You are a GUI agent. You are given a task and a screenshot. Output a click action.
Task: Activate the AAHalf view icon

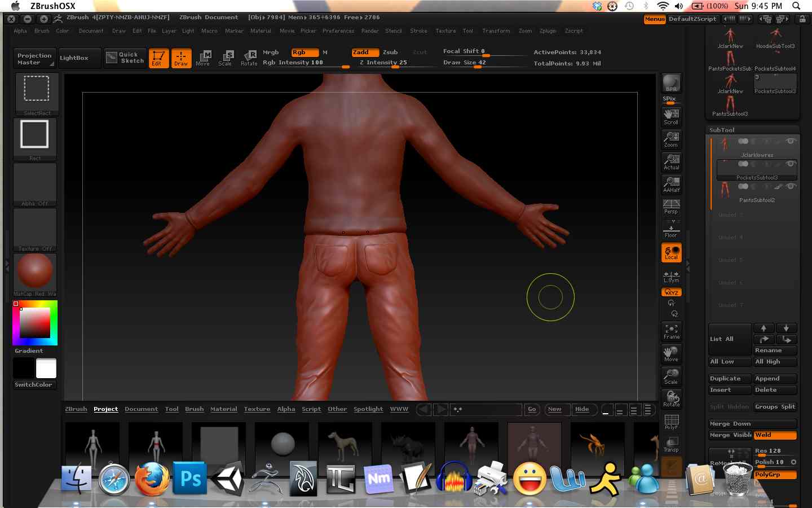pyautogui.click(x=671, y=185)
